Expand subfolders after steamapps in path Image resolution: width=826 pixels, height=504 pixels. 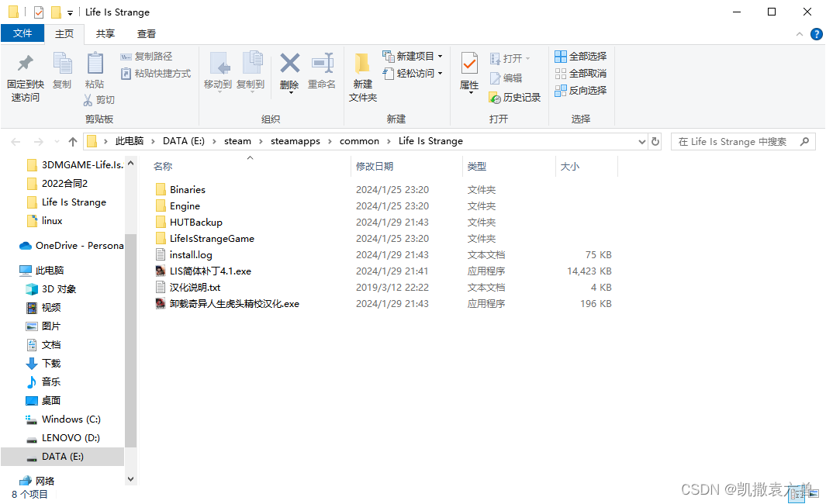click(x=330, y=142)
